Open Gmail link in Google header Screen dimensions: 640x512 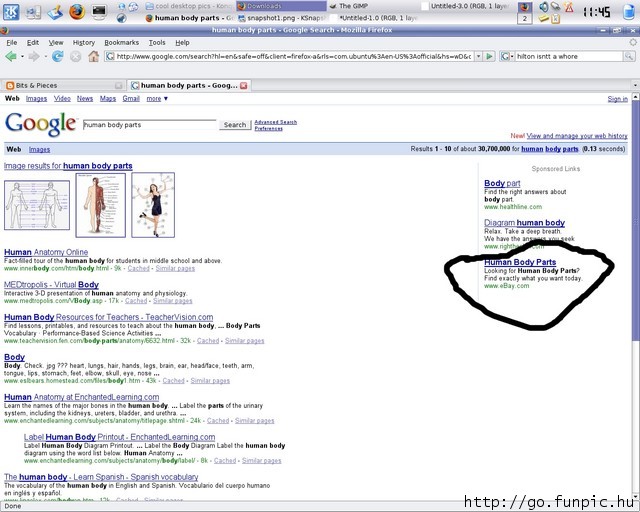click(x=131, y=98)
